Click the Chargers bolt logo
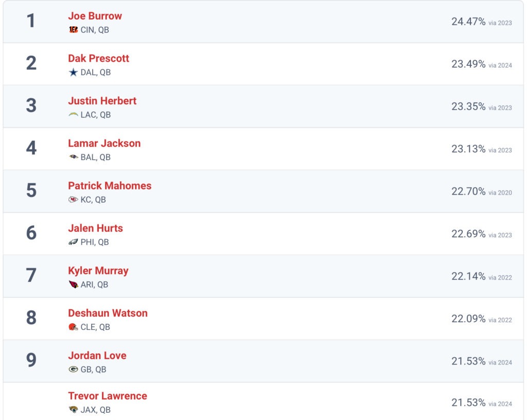 click(73, 115)
